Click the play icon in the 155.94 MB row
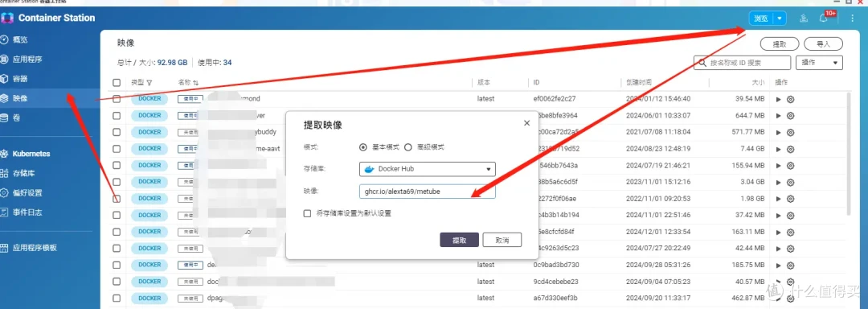The height and width of the screenshot is (309, 868). point(778,166)
